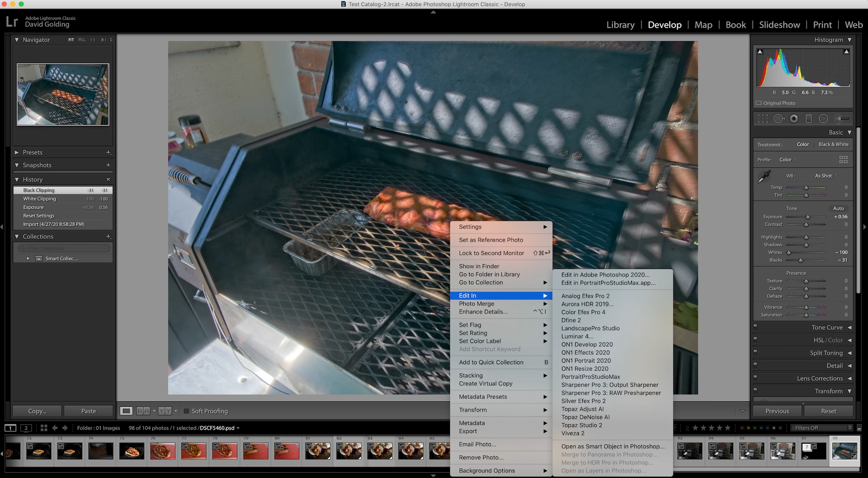The height and width of the screenshot is (478, 868).
Task: Pick the White Balance eyedropper
Action: click(x=764, y=176)
